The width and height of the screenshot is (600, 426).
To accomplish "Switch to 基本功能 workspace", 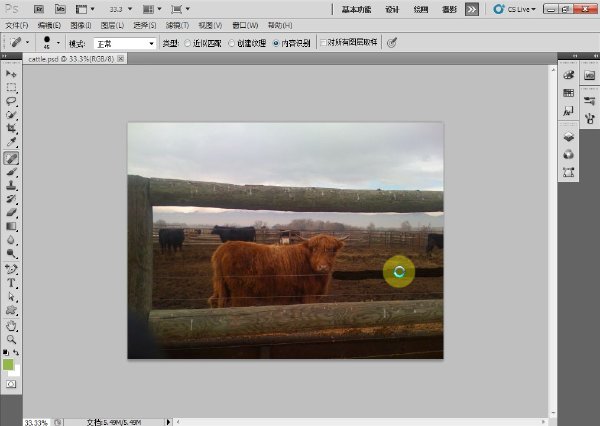I will 356,9.
